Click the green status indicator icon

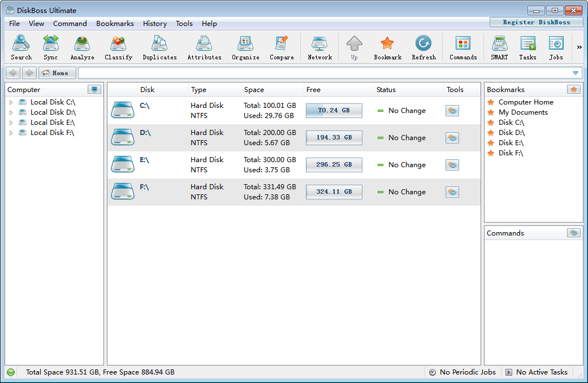click(11, 372)
